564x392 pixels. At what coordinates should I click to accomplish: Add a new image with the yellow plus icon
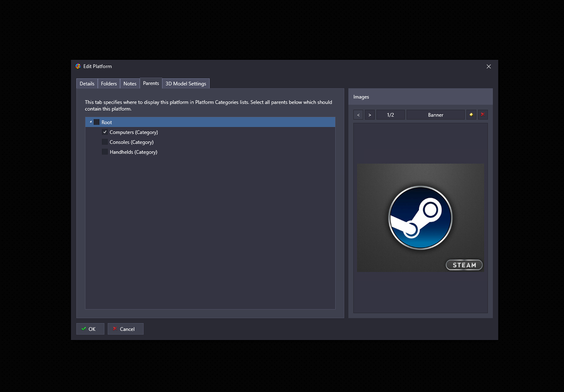[471, 115]
